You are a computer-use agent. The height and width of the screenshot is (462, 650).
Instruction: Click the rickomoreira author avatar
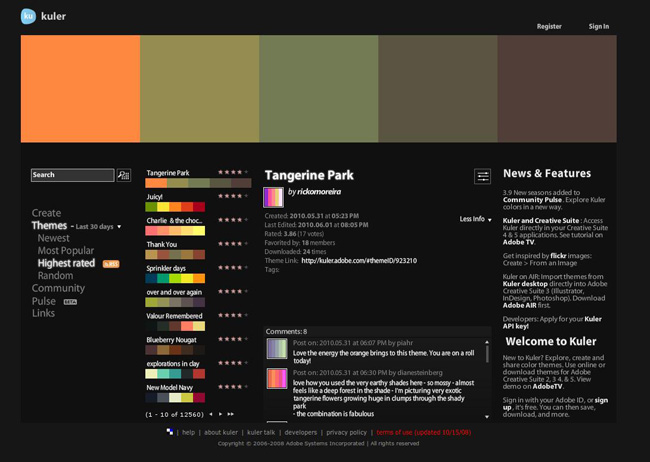[x=274, y=197]
